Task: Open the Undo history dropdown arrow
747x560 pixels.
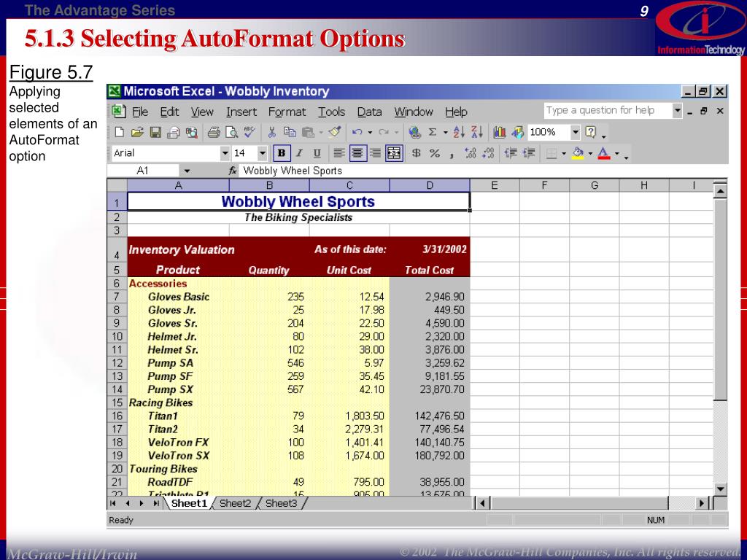Action: point(370,133)
